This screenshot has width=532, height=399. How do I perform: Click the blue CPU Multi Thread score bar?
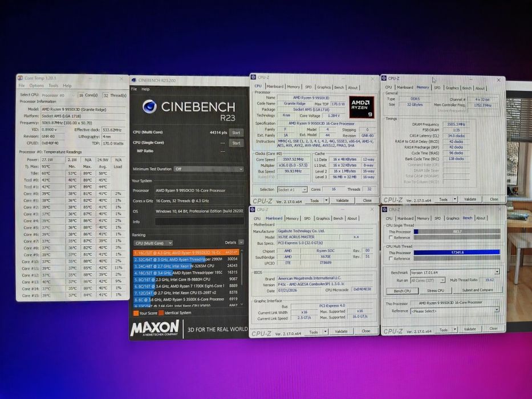pyautogui.click(x=457, y=253)
